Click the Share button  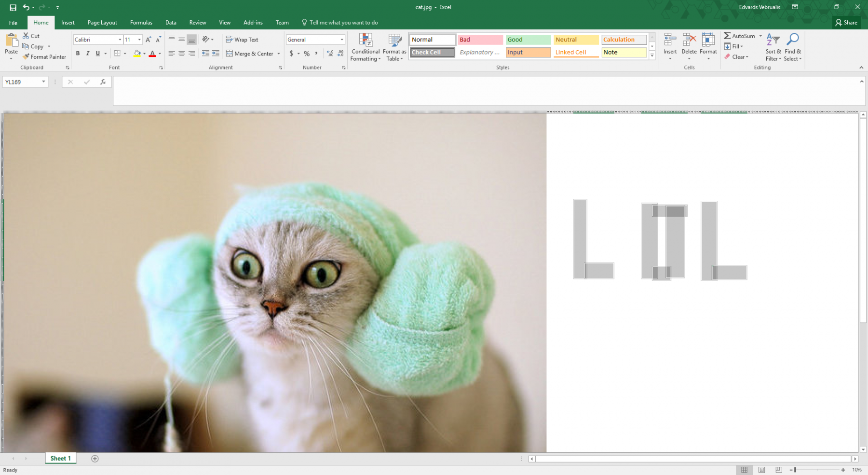(x=846, y=23)
